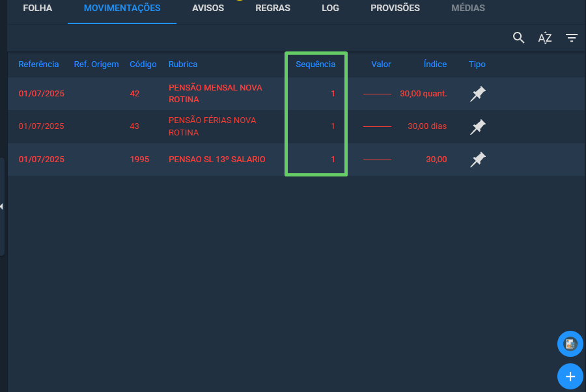Click the A-Z sort icon
Screen dimensions: 586x392
coord(545,38)
